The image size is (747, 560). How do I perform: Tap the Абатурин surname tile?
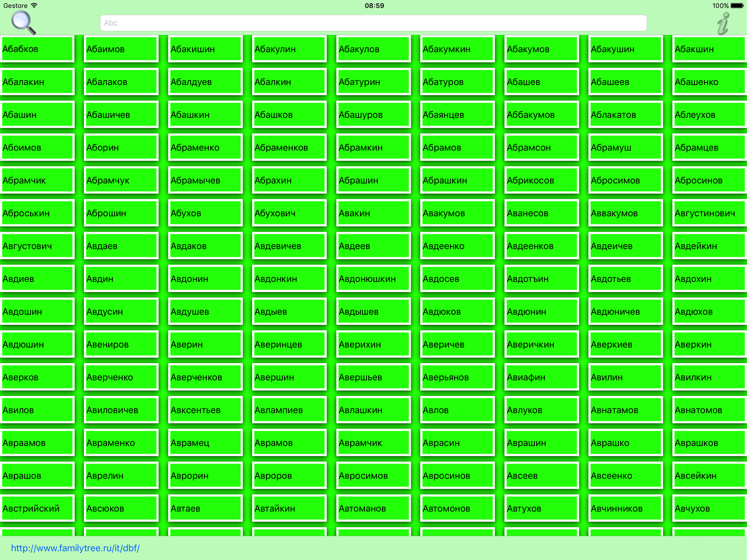373,82
